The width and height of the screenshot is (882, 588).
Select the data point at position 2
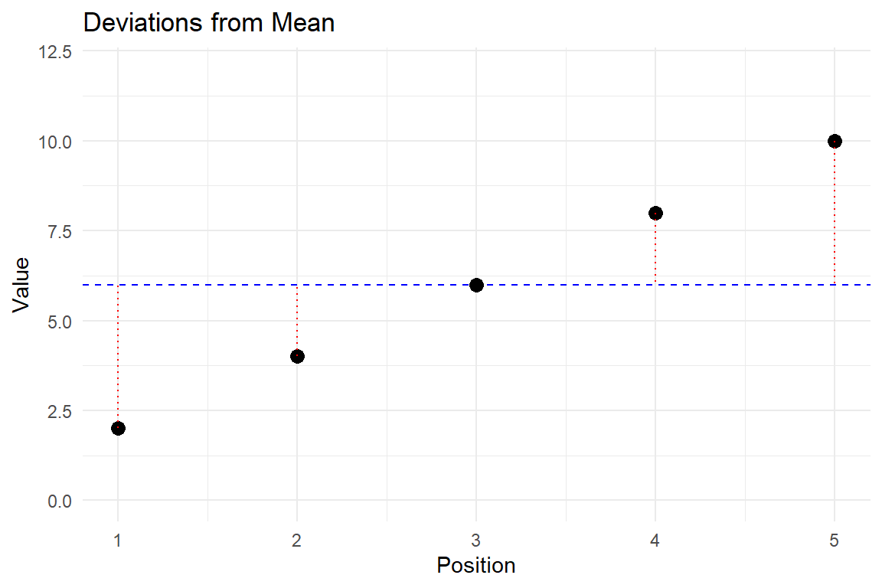pos(297,356)
